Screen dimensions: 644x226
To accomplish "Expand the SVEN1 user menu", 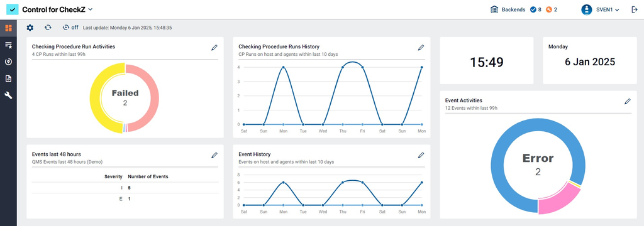I will click(x=608, y=9).
